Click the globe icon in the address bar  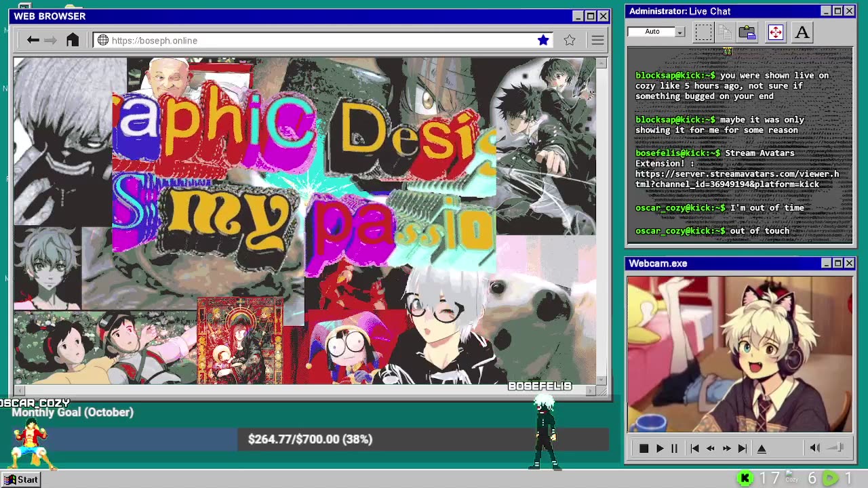point(103,41)
